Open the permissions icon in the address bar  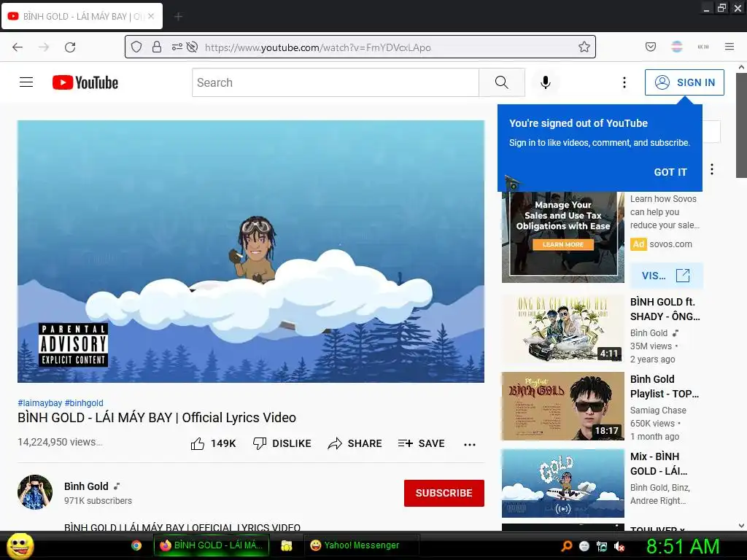click(x=177, y=47)
